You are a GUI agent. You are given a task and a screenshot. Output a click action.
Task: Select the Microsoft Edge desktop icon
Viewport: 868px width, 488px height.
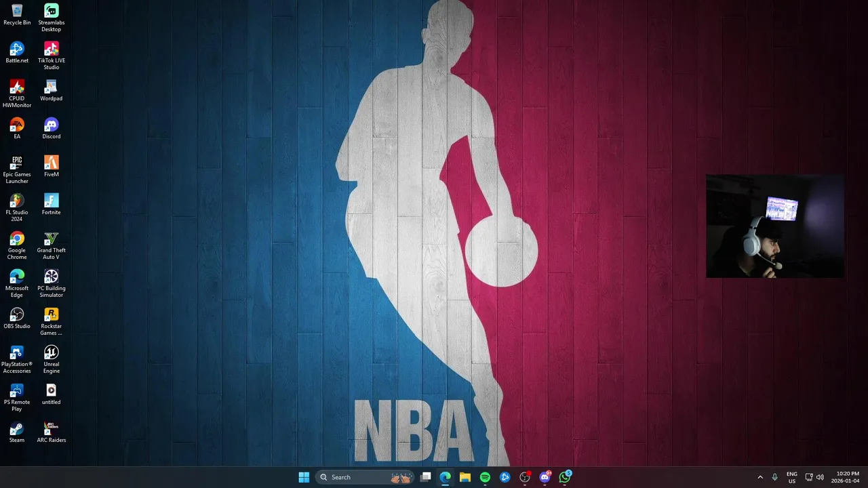(17, 283)
